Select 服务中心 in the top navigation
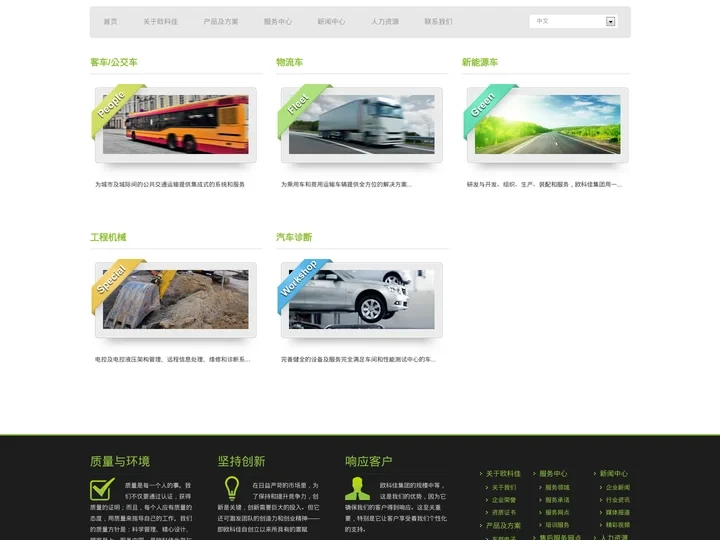 (x=277, y=22)
